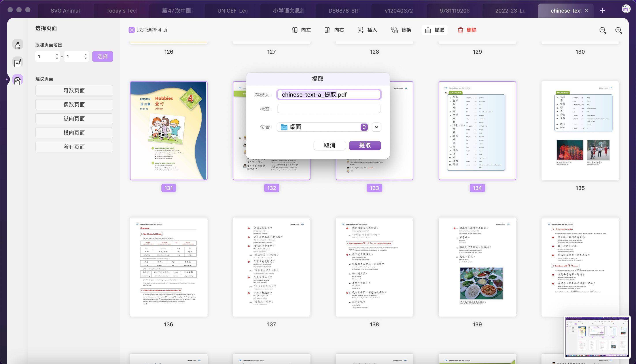Screen dimensions: 636x364
Task: Switch to the v12040372 tab
Action: coord(399,11)
